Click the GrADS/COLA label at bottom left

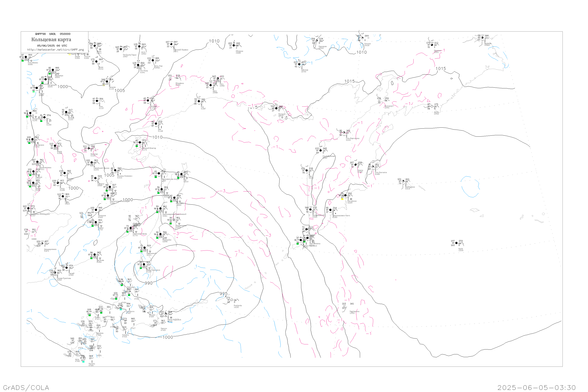[x=26, y=387]
